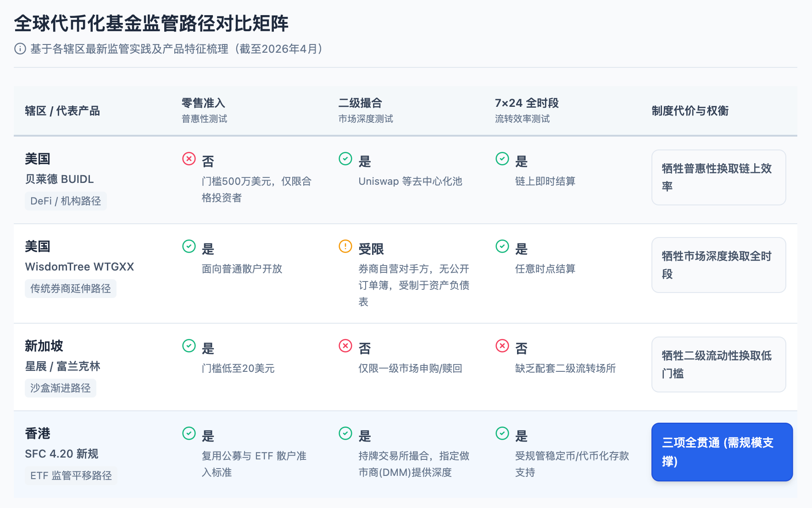Screen dimensions: 812x508
Task: Click the 牺牲二级流动性换取低门槛 trade-off box
Action: [718, 364]
